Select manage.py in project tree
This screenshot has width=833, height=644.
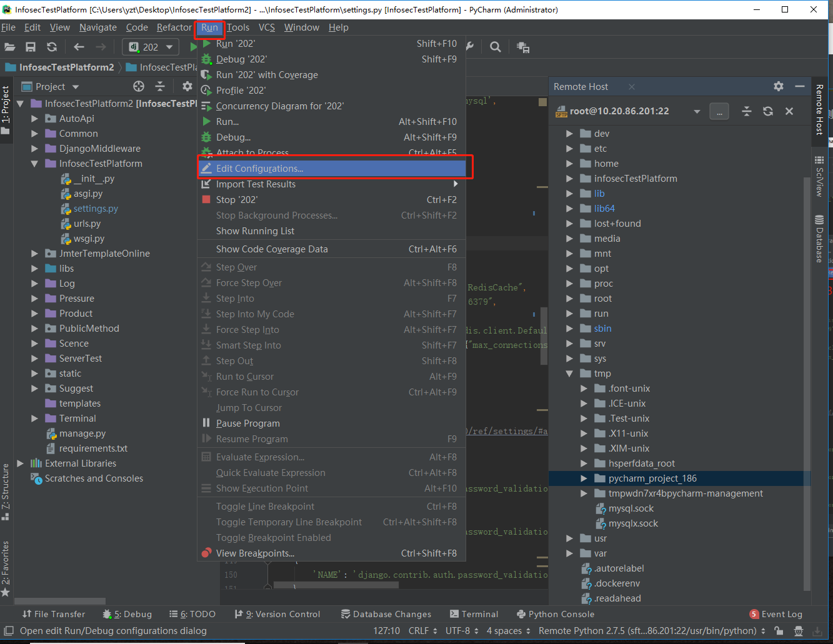82,433
